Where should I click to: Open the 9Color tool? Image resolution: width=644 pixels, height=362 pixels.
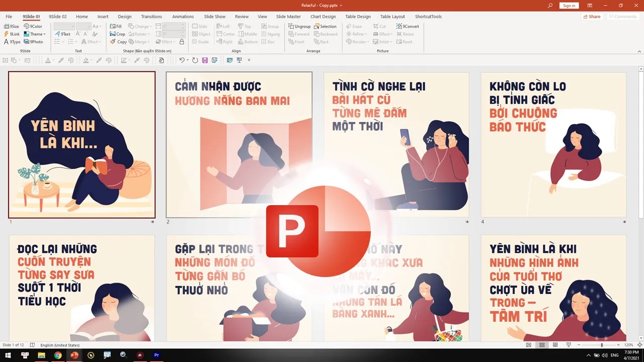coord(33,26)
